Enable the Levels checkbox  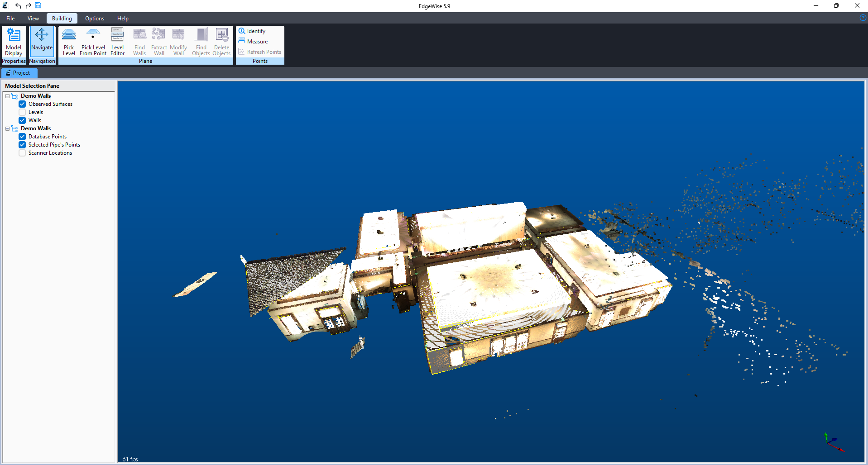pyautogui.click(x=22, y=112)
